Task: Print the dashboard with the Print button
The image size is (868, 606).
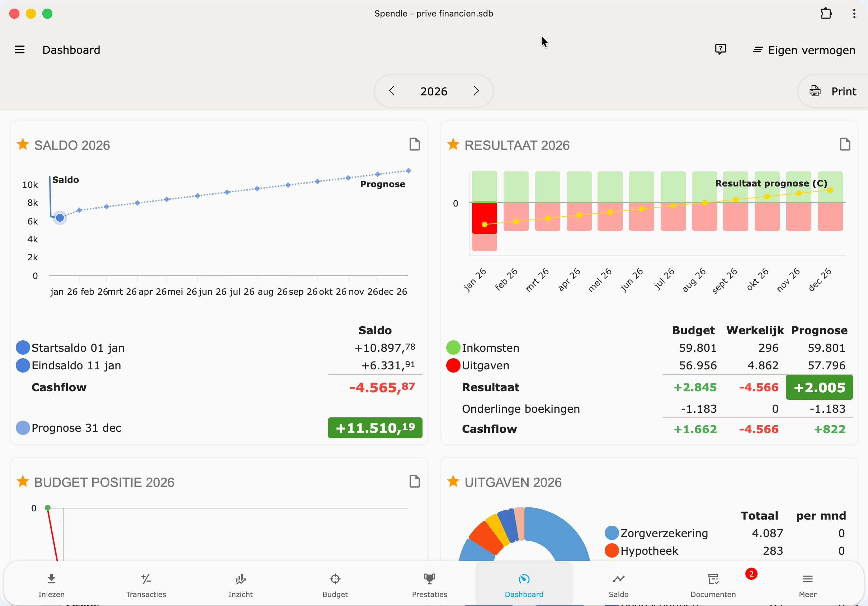Action: pyautogui.click(x=833, y=91)
